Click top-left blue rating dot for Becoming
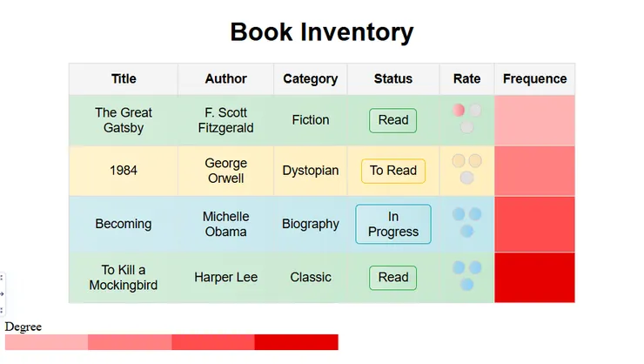This screenshot has height=364, width=644. click(459, 214)
